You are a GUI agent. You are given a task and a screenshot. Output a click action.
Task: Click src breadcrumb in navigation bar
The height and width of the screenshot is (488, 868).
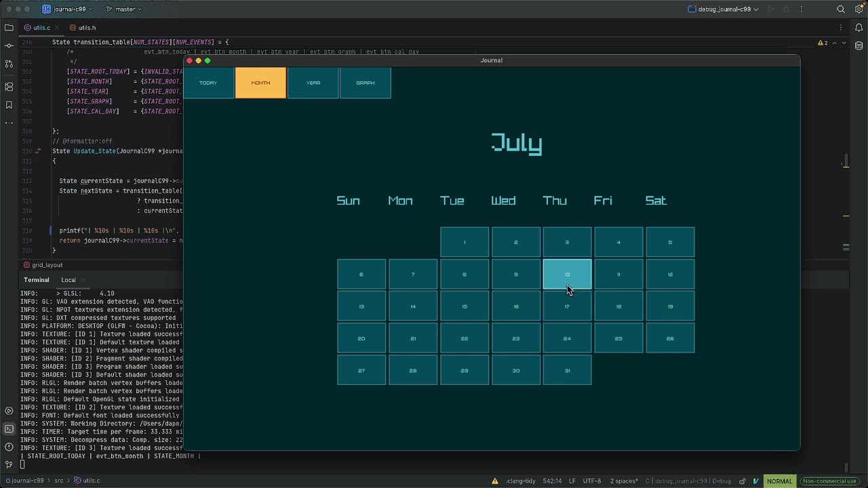pos(59,481)
